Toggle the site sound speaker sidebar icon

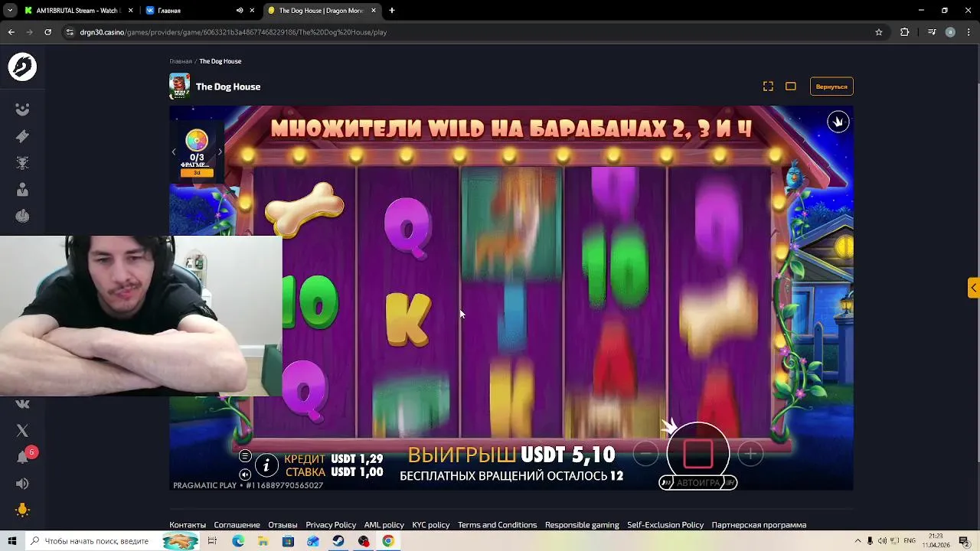coord(22,484)
